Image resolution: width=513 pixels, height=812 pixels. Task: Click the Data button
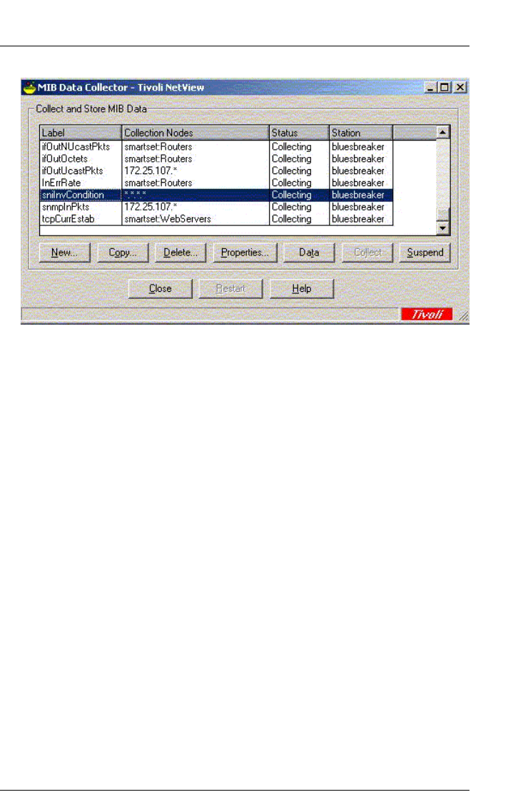(308, 253)
